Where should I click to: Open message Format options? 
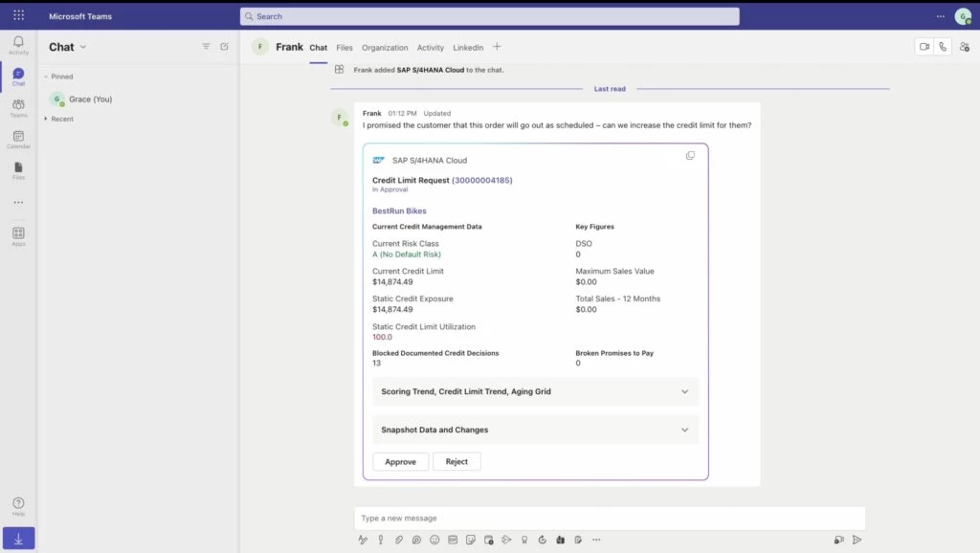tap(363, 540)
